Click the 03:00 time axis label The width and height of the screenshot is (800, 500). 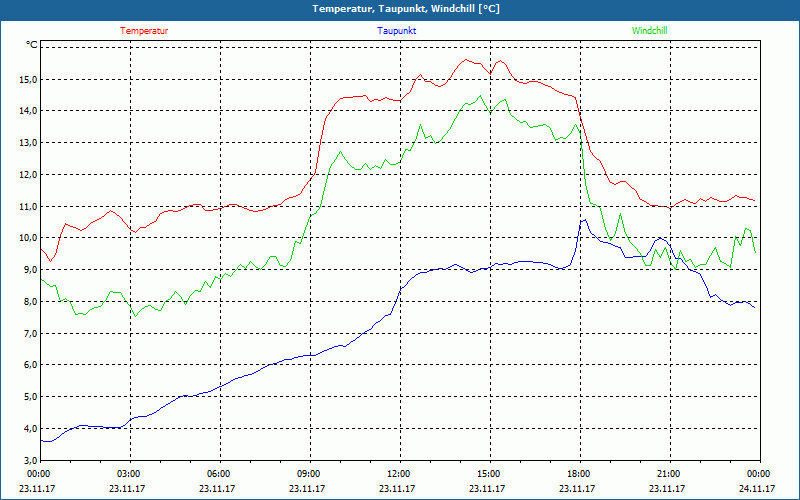click(x=130, y=474)
